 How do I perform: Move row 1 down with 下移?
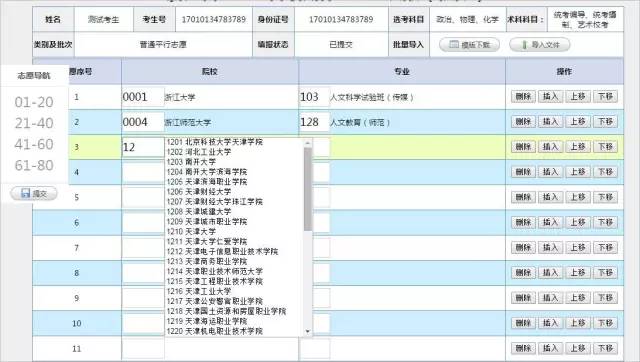point(605,97)
